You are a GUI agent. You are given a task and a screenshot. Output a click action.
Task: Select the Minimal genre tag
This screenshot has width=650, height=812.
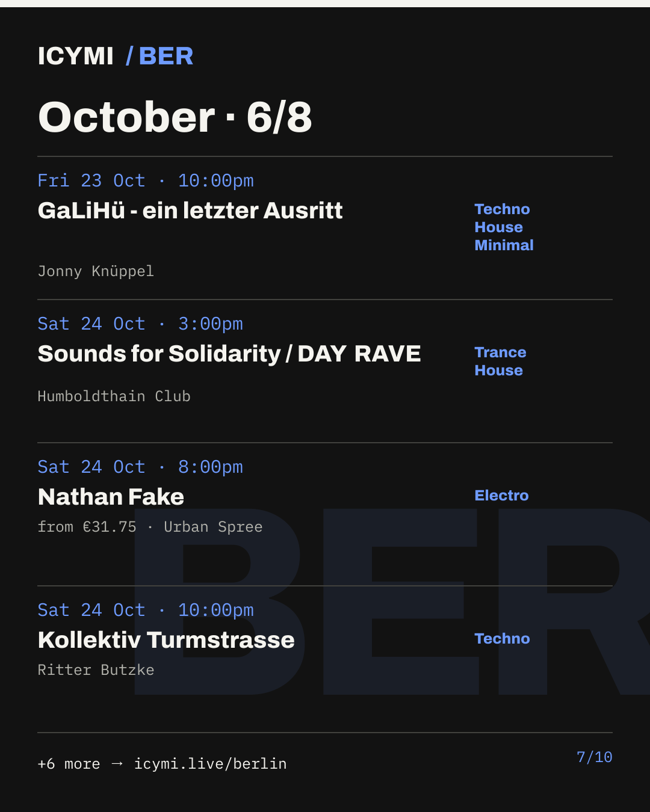pyautogui.click(x=504, y=245)
